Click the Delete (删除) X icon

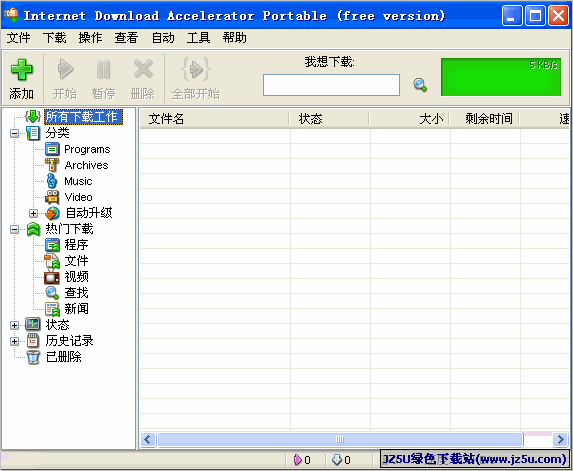tap(143, 69)
